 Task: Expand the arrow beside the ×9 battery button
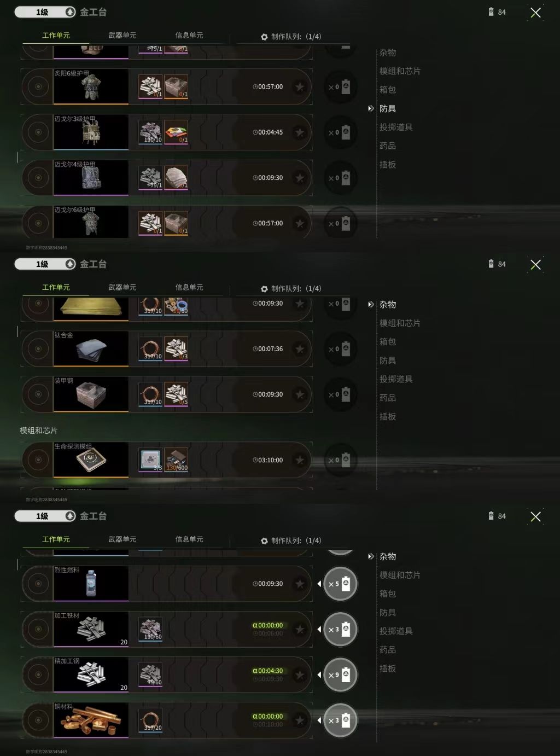click(x=319, y=675)
